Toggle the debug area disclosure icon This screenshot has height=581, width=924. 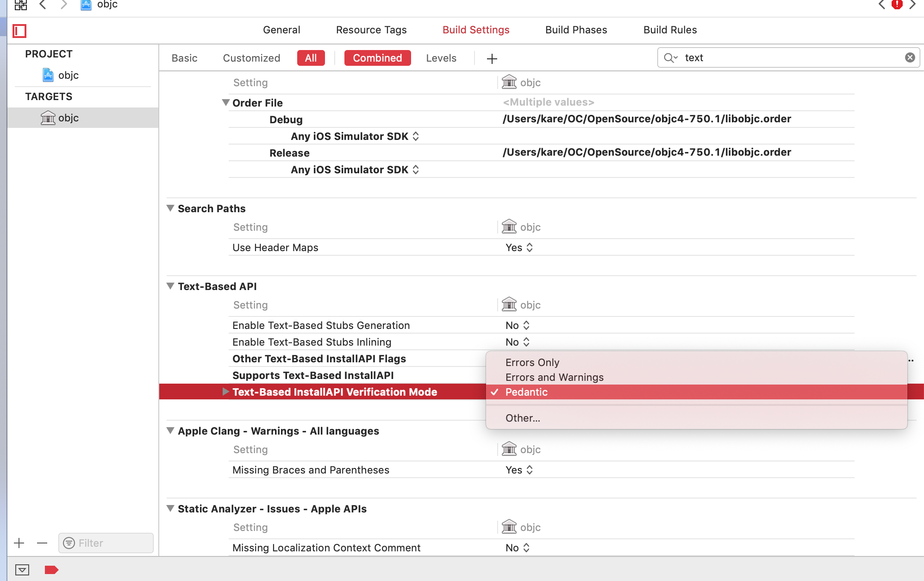pyautogui.click(x=22, y=569)
